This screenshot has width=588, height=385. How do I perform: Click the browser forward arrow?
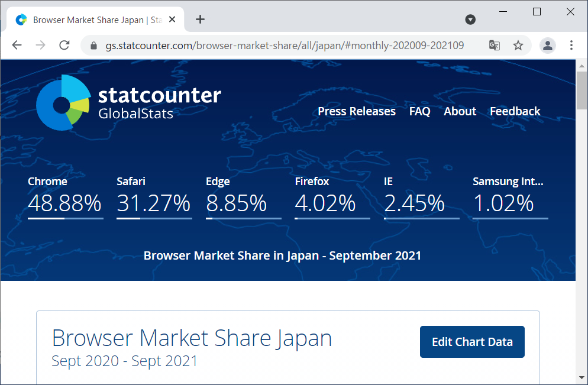point(40,46)
